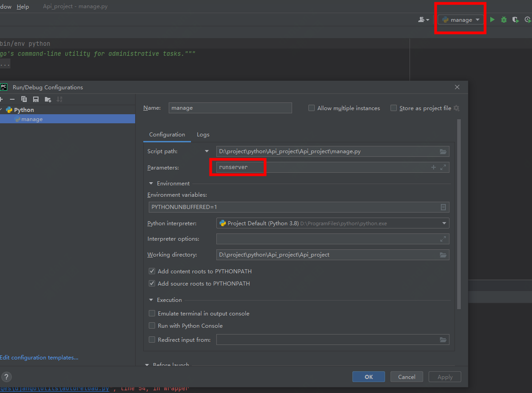
Task: Insert macro with plus icon in Parameters
Action: (433, 167)
